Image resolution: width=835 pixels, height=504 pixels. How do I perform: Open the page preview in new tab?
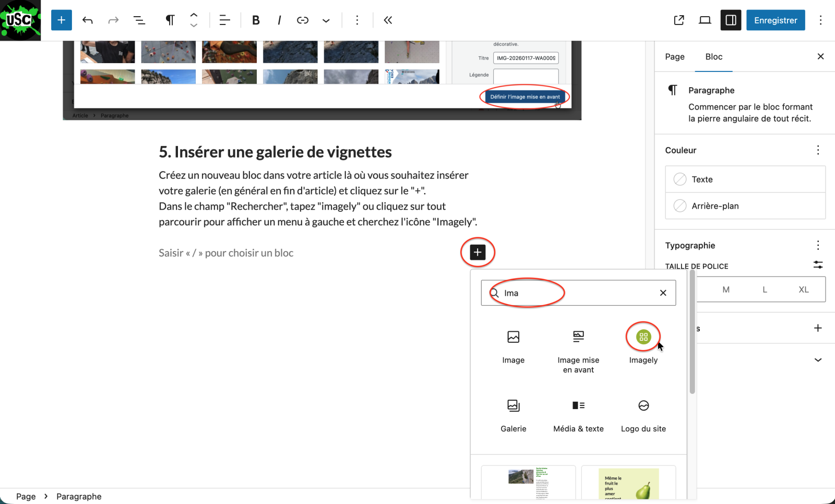tap(679, 20)
